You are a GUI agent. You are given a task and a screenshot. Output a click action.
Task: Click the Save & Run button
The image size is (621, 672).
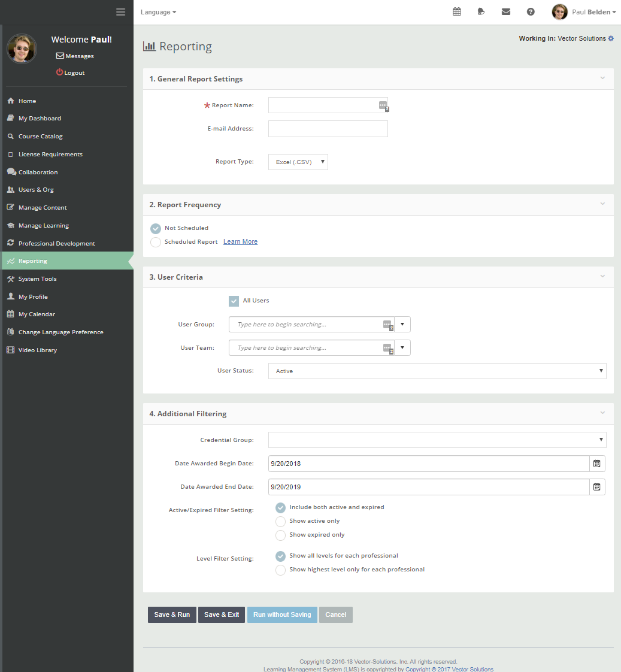[x=172, y=615]
